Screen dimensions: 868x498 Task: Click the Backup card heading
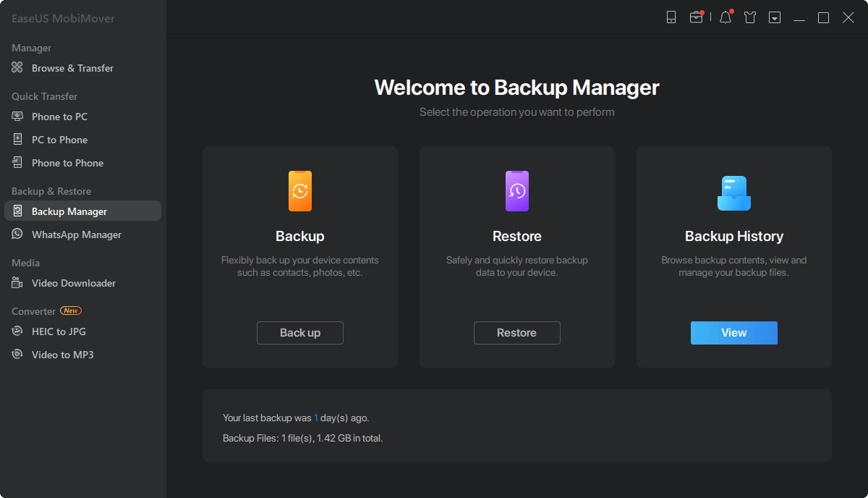coord(300,237)
